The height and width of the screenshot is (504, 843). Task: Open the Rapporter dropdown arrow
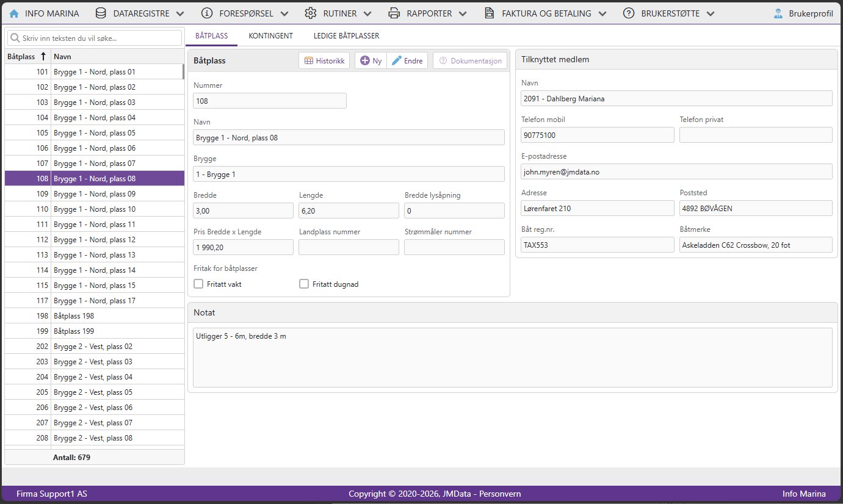click(x=462, y=13)
